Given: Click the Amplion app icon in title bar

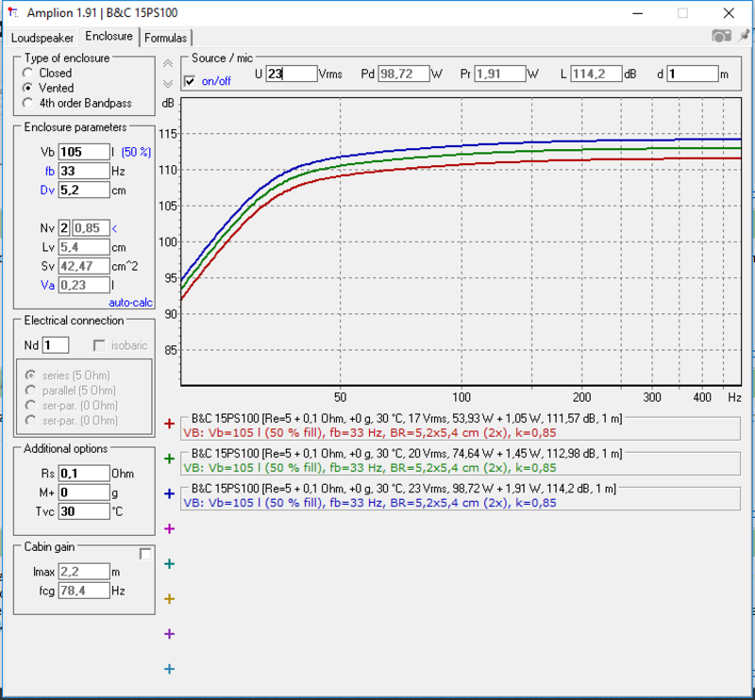Looking at the screenshot, I should 13,12.
